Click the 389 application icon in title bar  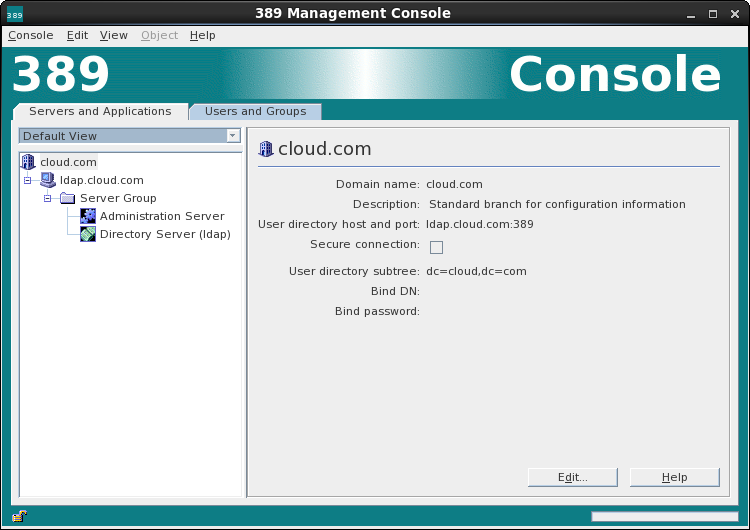[15, 15]
